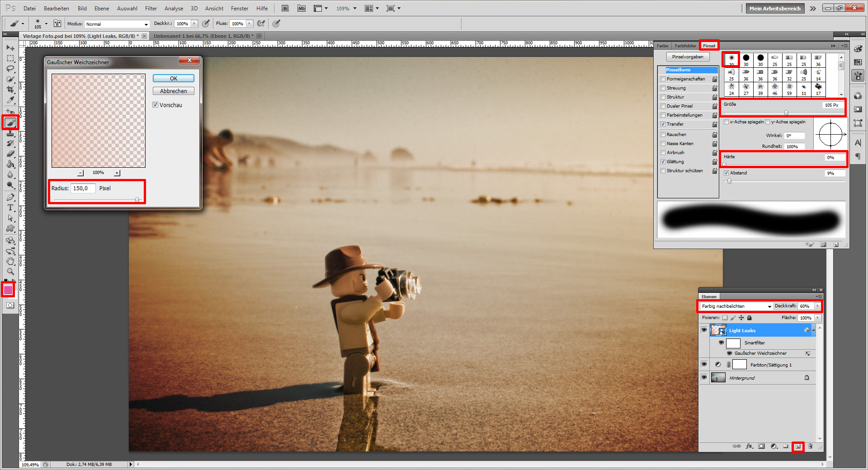This screenshot has height=470, width=868.
Task: Uncheck the Vorschau preview checkbox
Action: pyautogui.click(x=156, y=105)
